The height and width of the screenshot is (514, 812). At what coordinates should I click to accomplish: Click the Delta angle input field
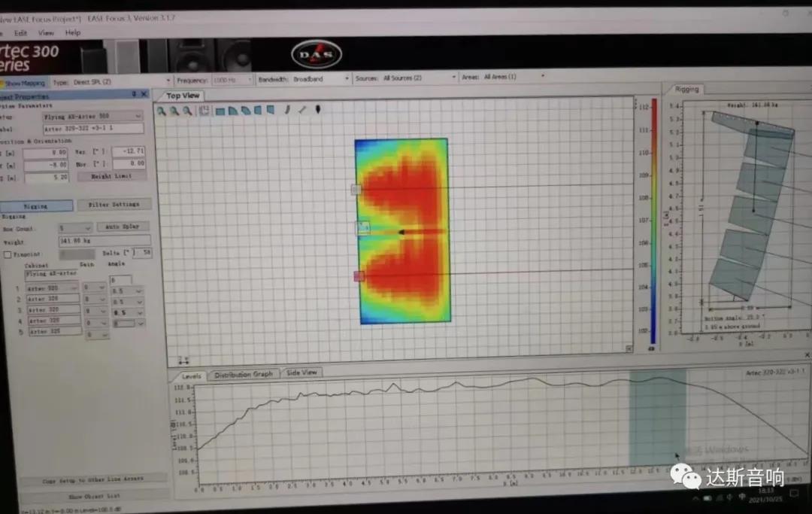tap(144, 252)
